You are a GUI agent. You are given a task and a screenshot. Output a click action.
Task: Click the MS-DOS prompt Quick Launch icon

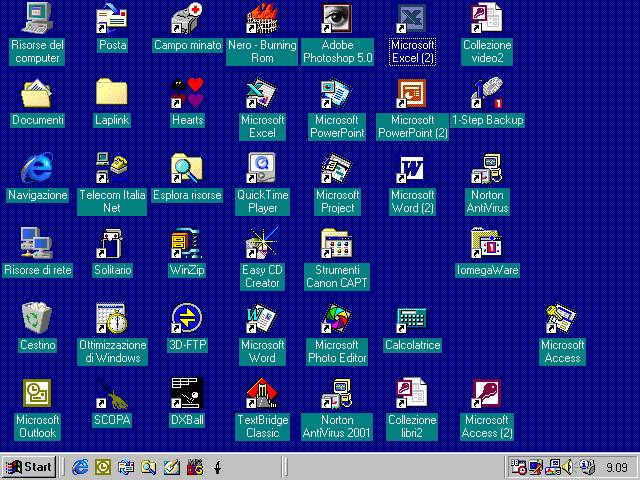195,467
